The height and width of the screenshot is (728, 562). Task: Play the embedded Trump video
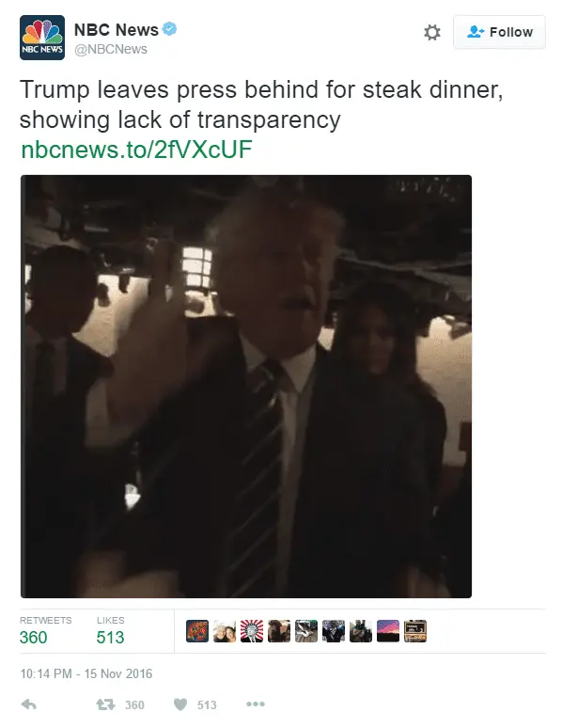point(246,387)
